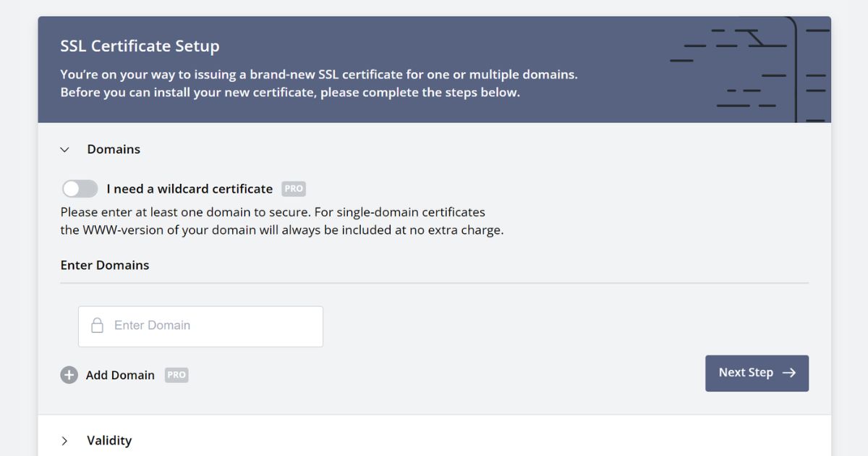The height and width of the screenshot is (456, 868).
Task: Click the plus icon beside Add Domain
Action: [x=69, y=375]
